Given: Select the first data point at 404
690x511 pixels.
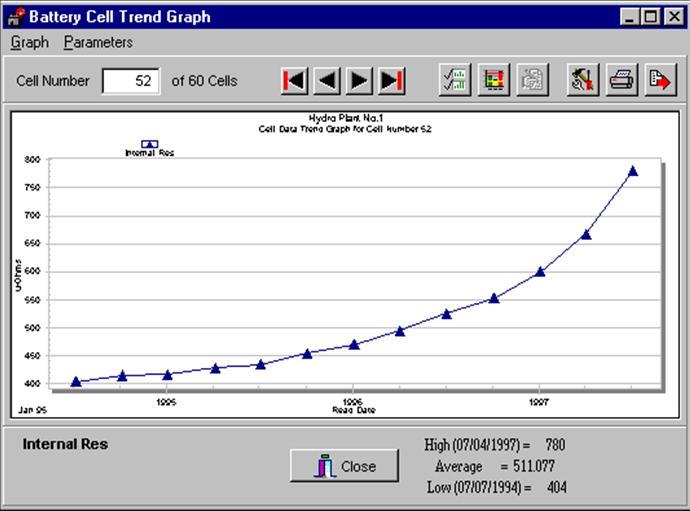Looking at the screenshot, I should point(77,381).
